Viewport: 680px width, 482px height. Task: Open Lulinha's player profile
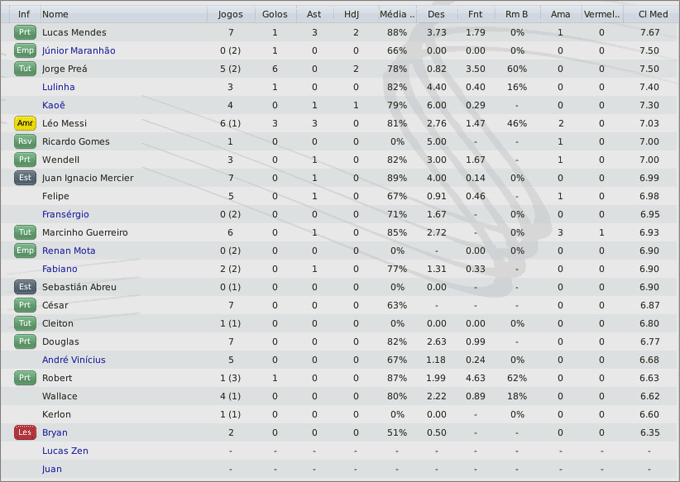click(x=58, y=87)
